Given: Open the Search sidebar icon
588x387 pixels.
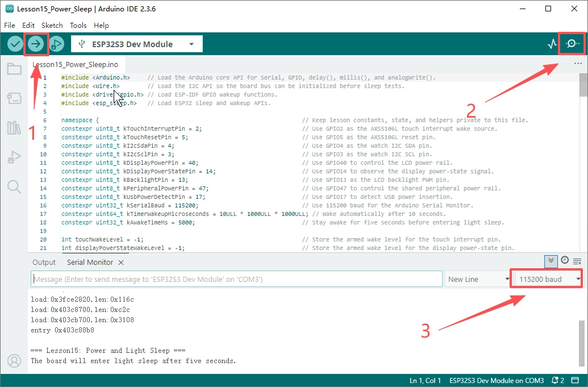Looking at the screenshot, I should point(14,186).
